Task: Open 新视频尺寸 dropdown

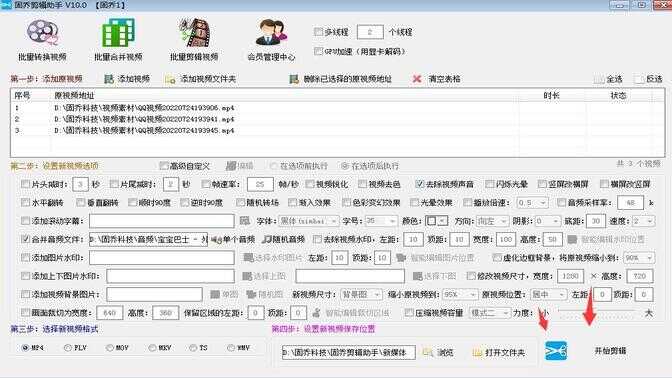Action: [x=361, y=294]
